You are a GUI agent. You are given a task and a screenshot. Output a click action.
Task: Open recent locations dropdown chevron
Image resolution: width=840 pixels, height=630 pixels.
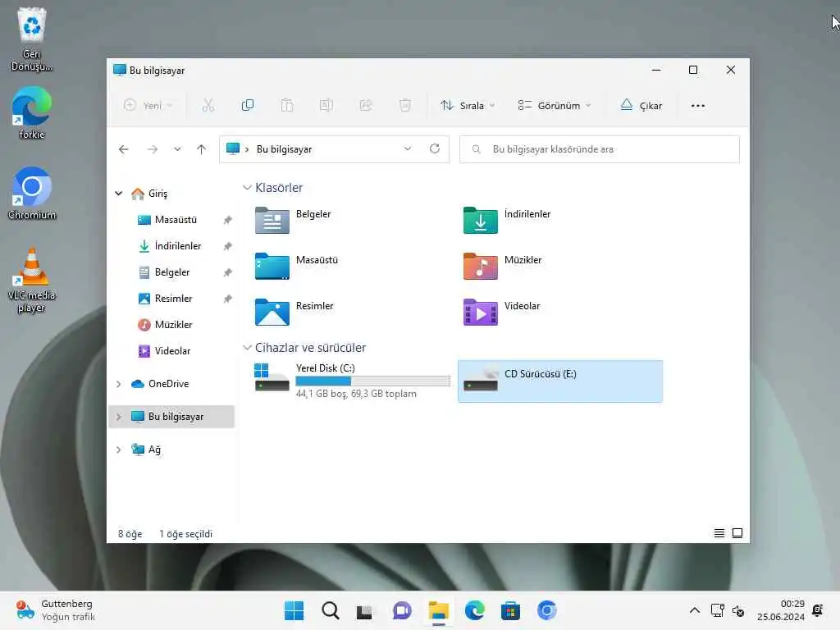click(x=177, y=149)
